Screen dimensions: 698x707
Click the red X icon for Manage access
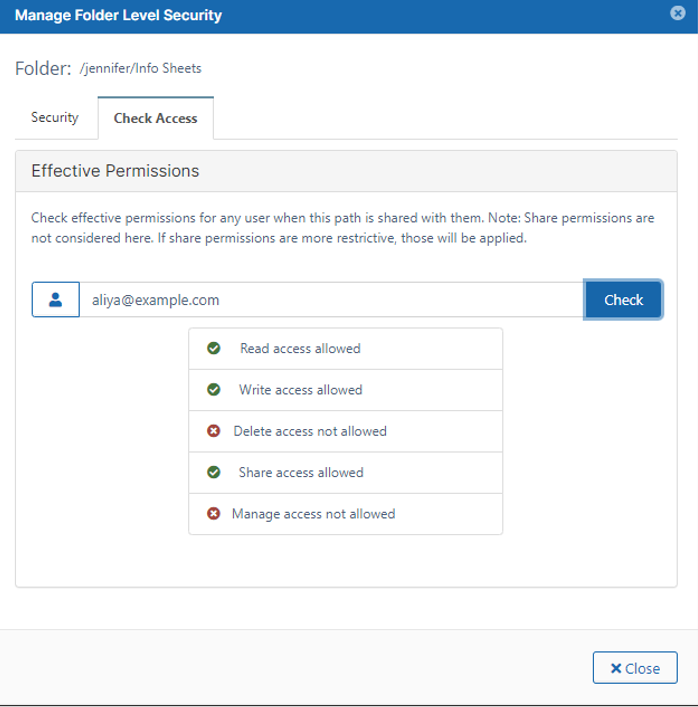[213, 514]
